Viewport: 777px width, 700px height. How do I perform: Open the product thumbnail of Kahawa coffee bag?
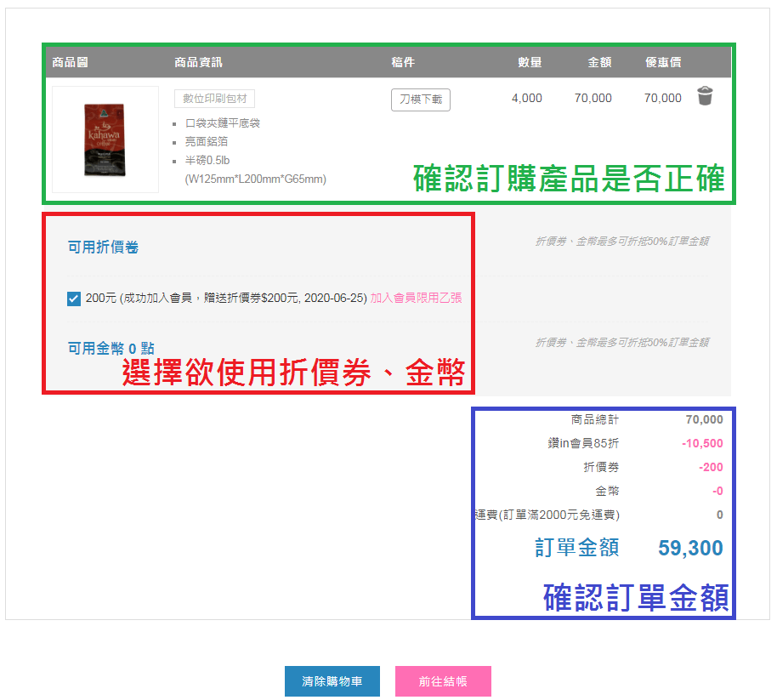(105, 140)
